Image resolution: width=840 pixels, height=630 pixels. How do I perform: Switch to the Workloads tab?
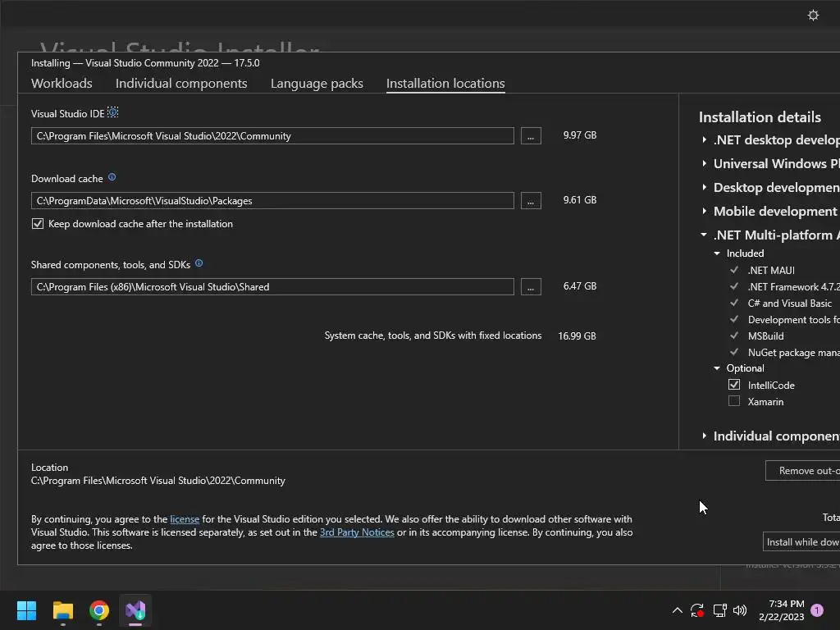[x=62, y=84]
